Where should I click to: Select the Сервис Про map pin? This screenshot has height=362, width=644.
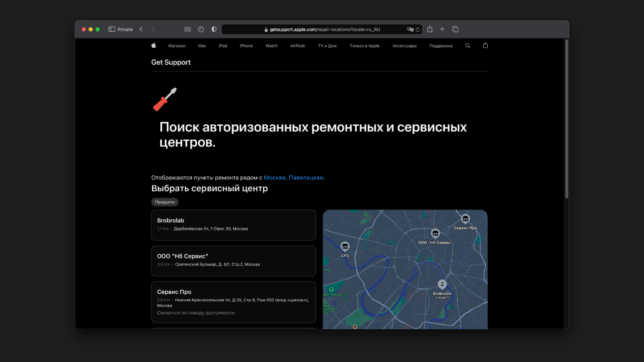click(x=465, y=219)
